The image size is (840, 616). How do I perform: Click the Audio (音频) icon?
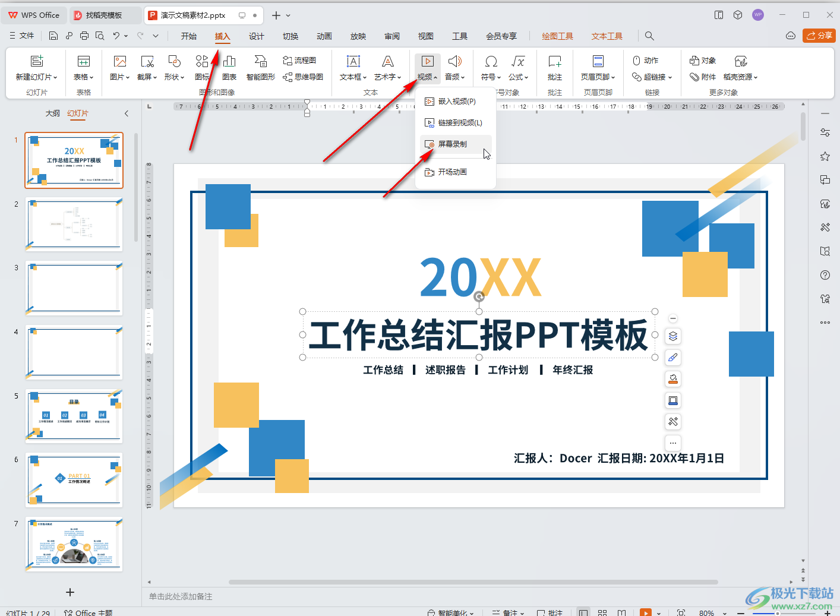pyautogui.click(x=455, y=61)
